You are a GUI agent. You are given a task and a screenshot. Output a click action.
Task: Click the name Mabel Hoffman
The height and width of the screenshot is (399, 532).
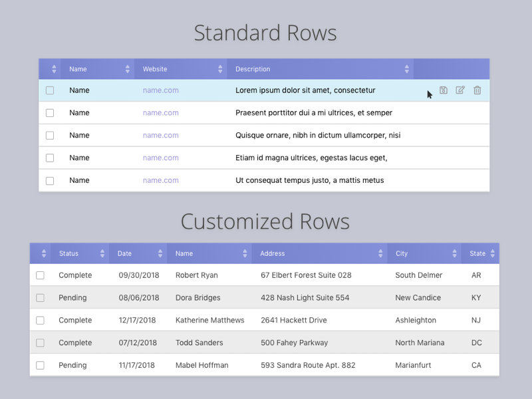point(202,365)
